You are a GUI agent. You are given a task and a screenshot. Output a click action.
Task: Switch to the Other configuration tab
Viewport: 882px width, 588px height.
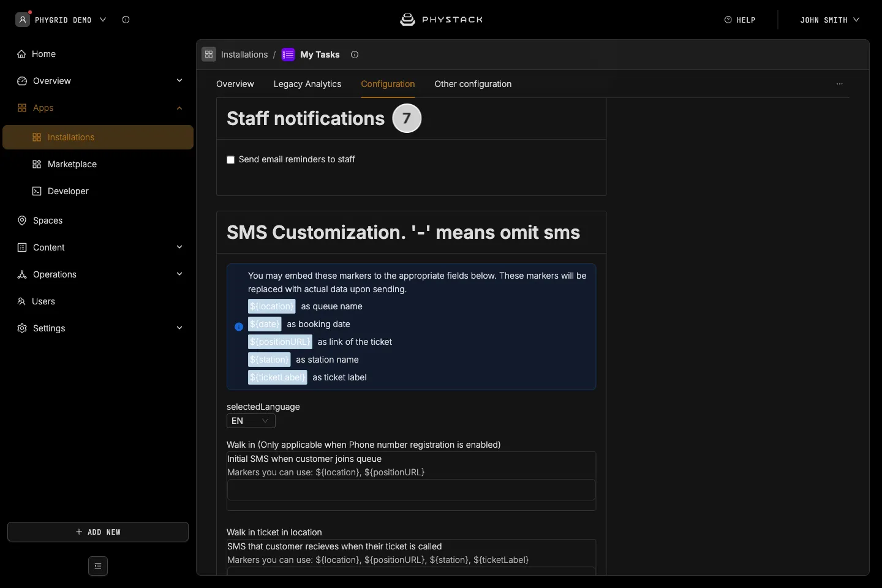pyautogui.click(x=473, y=84)
